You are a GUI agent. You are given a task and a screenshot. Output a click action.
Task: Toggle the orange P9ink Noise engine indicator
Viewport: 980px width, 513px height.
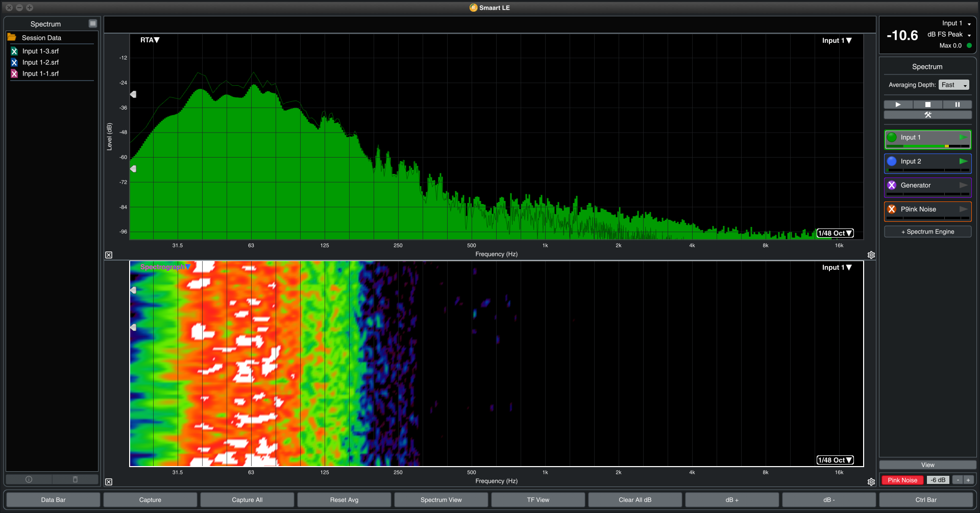(892, 209)
